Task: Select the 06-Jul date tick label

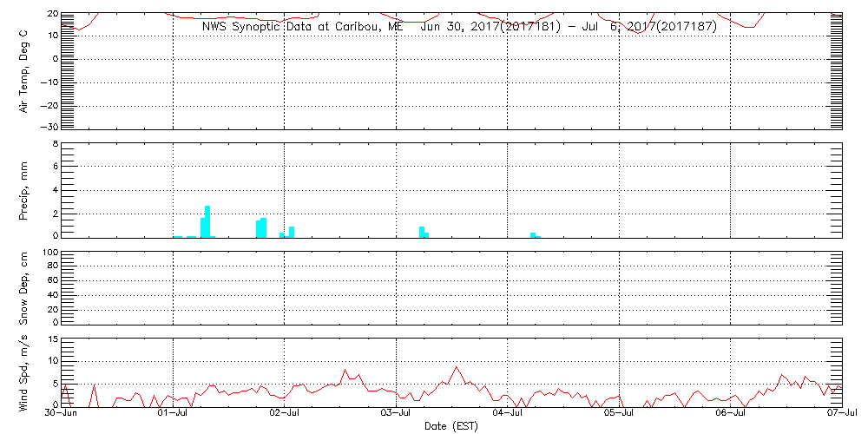Action: tap(731, 414)
